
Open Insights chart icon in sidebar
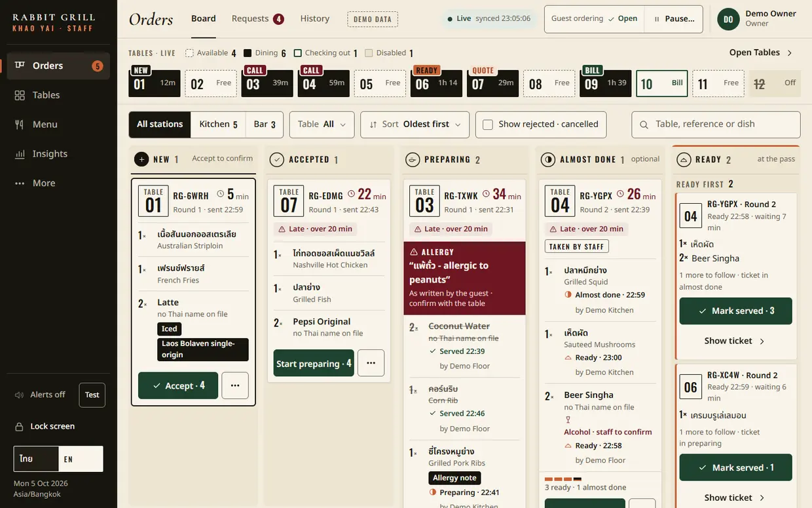point(20,154)
